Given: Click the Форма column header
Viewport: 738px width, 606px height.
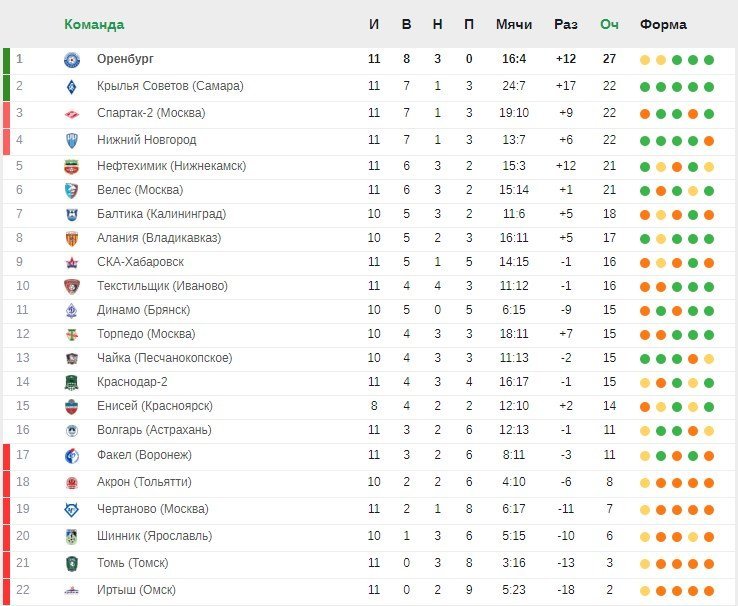Looking at the screenshot, I should [x=663, y=24].
